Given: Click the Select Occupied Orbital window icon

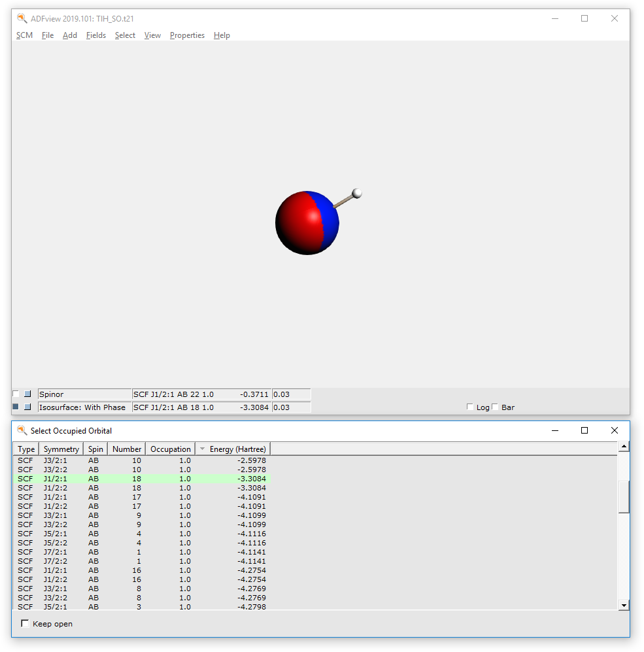Looking at the screenshot, I should [22, 430].
